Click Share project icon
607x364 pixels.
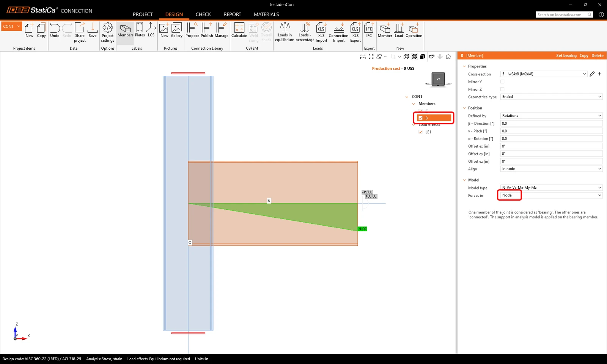[x=80, y=32]
